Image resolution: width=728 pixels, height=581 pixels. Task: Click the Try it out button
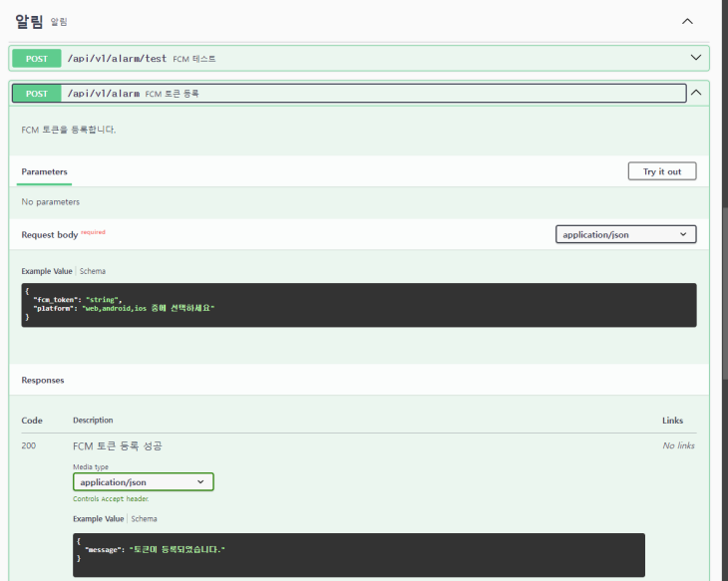coord(661,171)
